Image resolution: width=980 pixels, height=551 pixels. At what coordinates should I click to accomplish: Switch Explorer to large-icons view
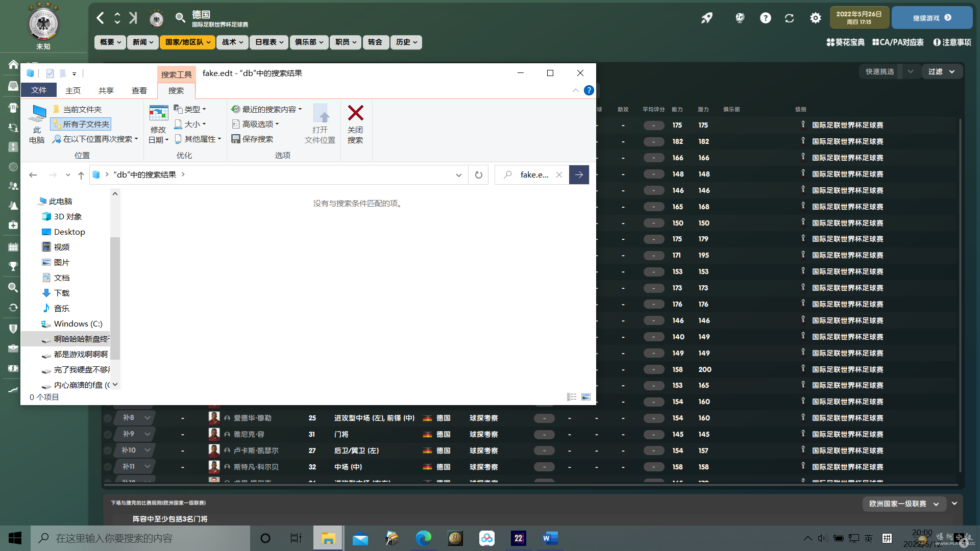(586, 397)
